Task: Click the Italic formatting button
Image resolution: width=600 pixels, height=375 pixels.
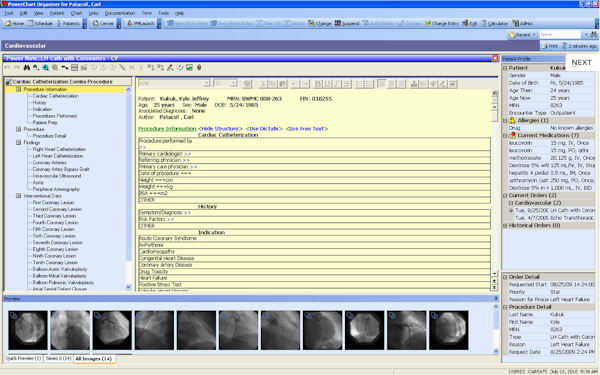Action: 337,84
